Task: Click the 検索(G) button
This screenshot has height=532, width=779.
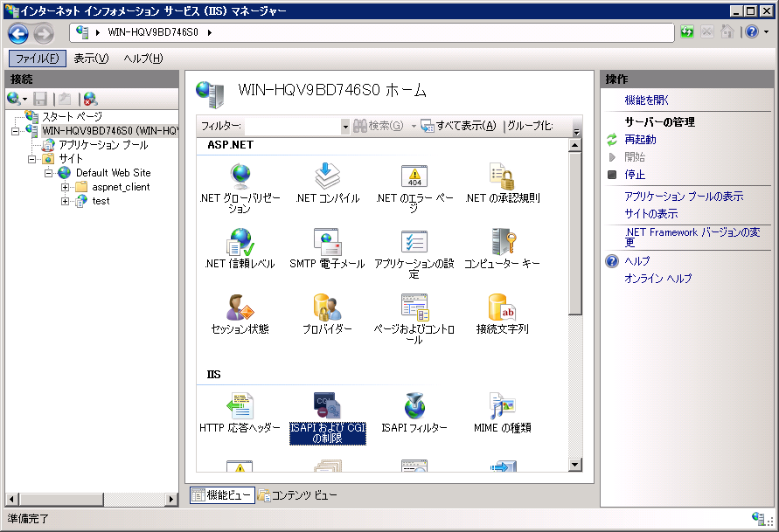Action: pos(378,126)
